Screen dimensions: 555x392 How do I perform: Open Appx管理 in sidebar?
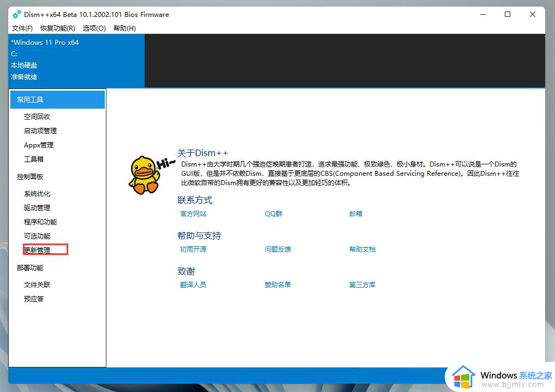(39, 145)
